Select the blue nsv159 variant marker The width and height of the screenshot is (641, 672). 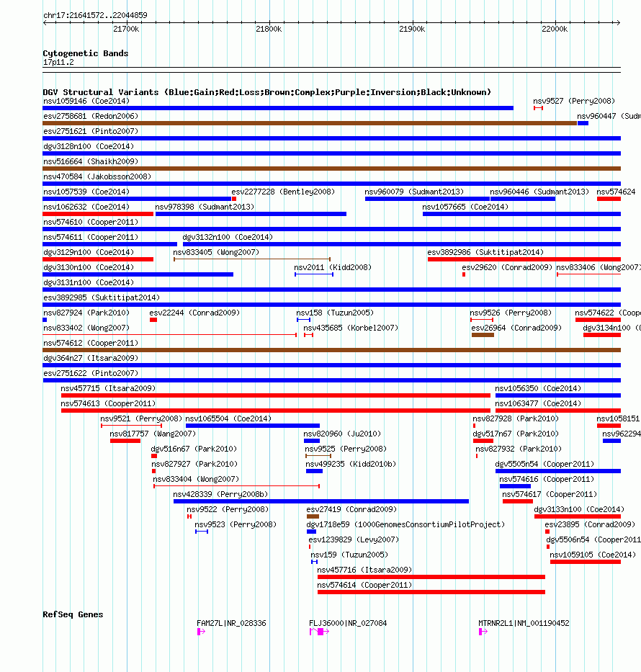point(315,561)
